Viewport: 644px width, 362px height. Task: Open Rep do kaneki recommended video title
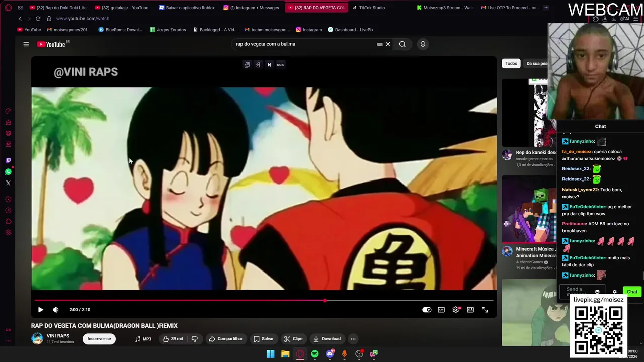pos(536,152)
